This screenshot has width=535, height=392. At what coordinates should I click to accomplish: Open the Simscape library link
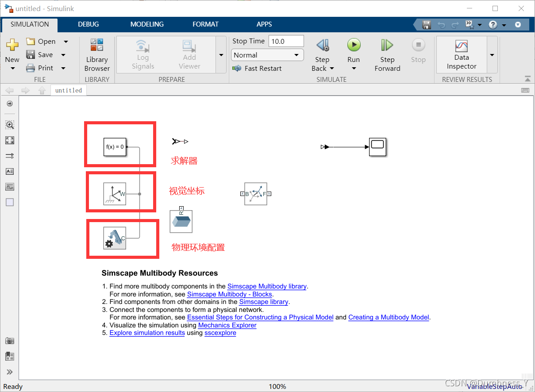[264, 302]
